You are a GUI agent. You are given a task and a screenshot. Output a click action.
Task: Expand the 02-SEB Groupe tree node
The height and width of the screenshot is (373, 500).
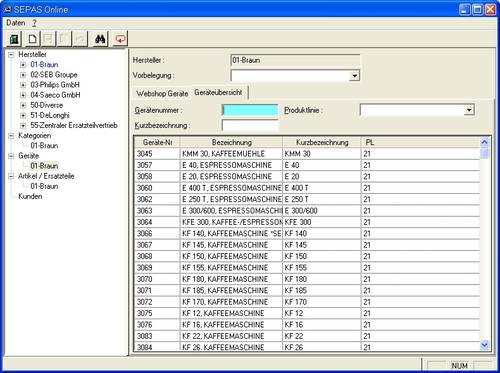23,75
